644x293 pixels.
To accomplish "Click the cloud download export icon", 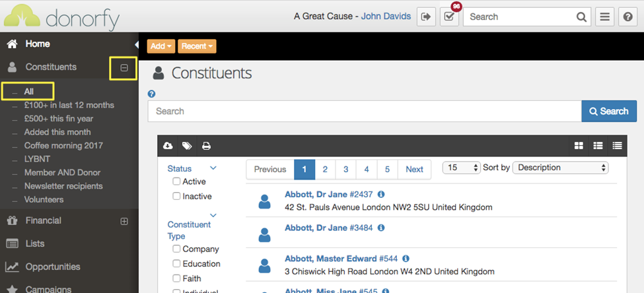I will tap(168, 146).
